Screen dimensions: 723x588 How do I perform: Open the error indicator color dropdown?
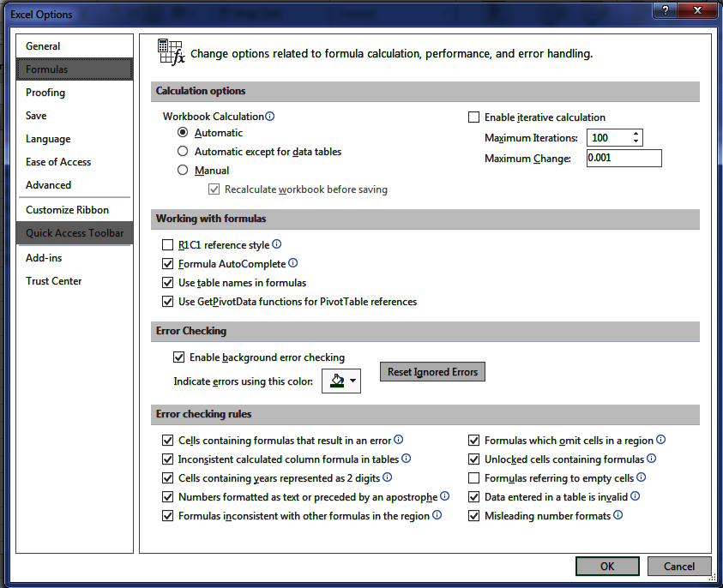352,380
